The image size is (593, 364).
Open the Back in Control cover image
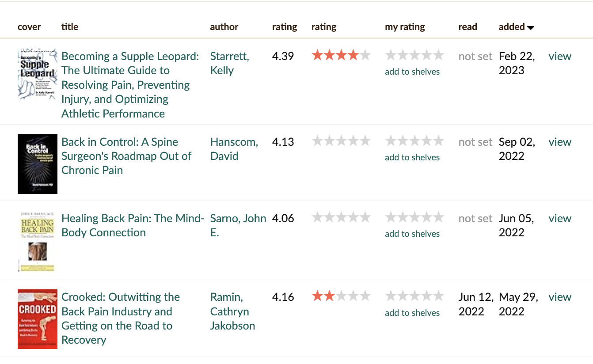[x=38, y=164]
